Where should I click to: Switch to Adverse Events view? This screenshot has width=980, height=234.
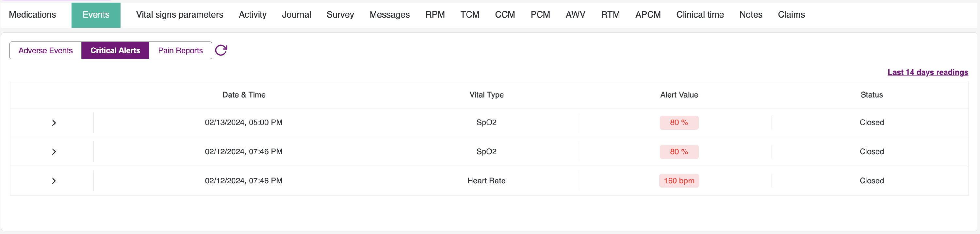click(46, 51)
